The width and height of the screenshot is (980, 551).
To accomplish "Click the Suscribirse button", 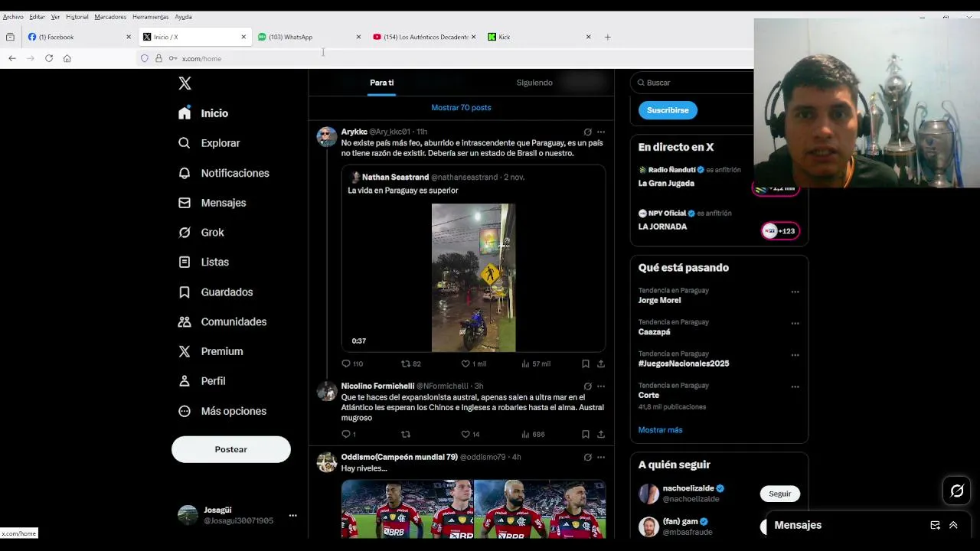I will point(668,110).
